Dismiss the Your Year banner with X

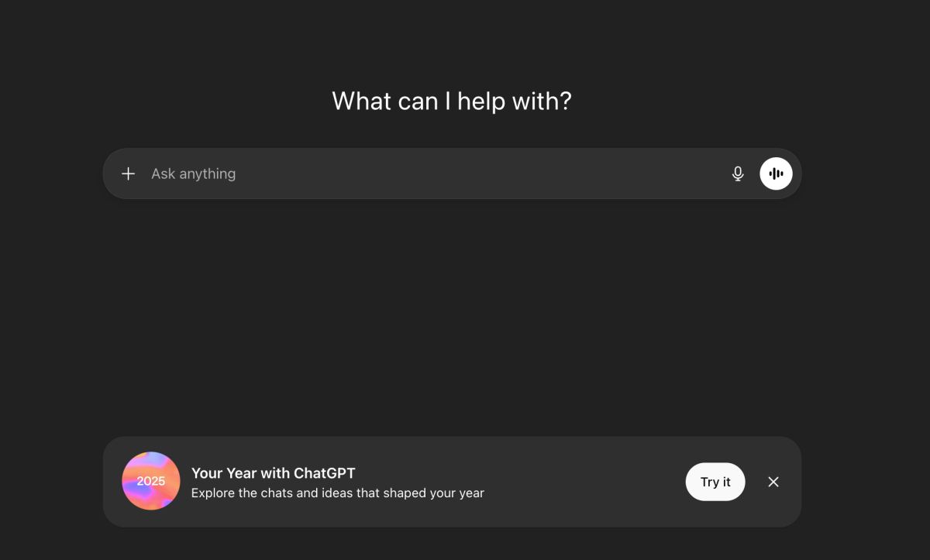pyautogui.click(x=773, y=482)
